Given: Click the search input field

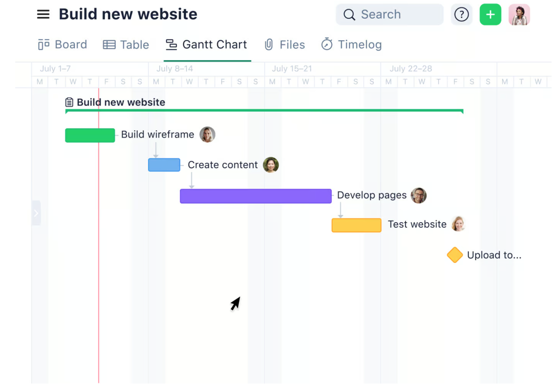Looking at the screenshot, I should pyautogui.click(x=391, y=14).
